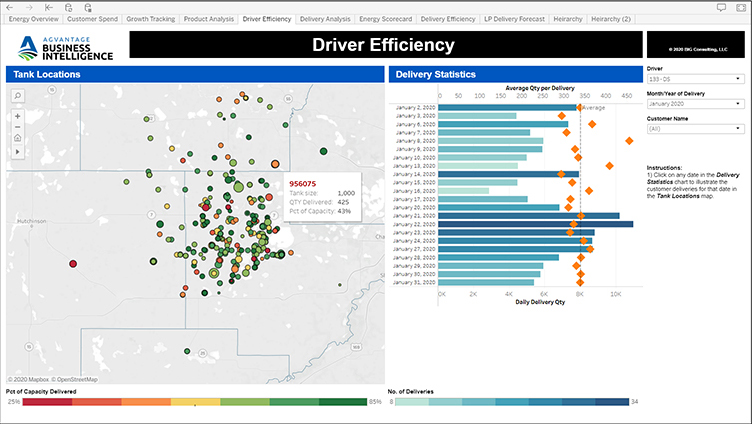
Task: Switch to the Energy Overview tab
Action: (x=33, y=19)
